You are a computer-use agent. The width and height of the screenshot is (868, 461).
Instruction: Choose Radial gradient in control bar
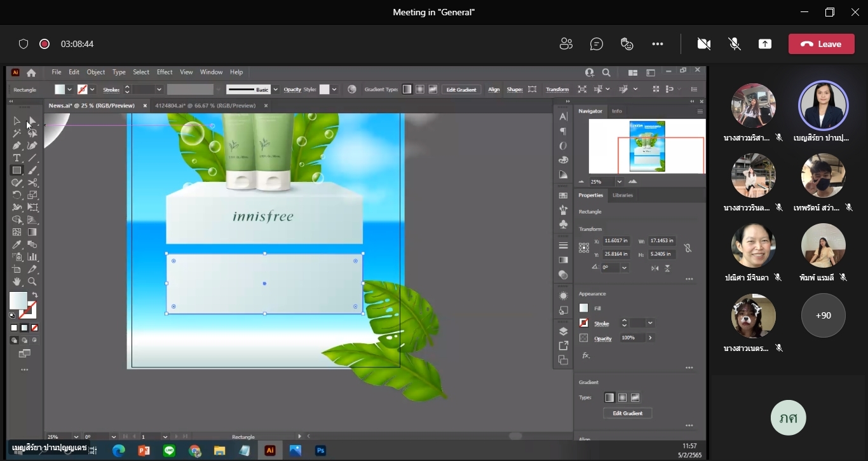point(419,90)
